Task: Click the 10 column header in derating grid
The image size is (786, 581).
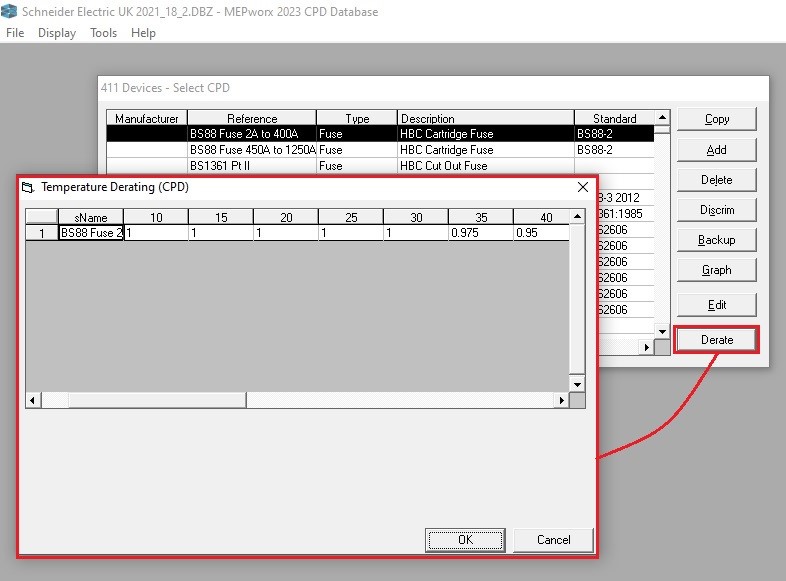Action: pos(155,218)
